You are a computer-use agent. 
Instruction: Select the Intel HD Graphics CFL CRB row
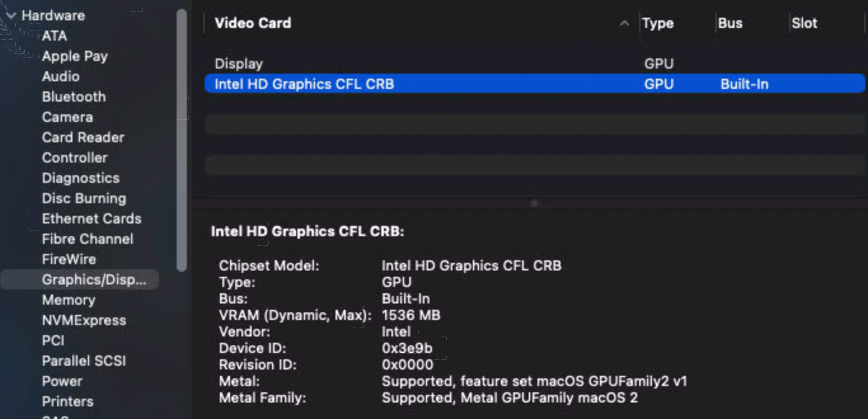(535, 84)
